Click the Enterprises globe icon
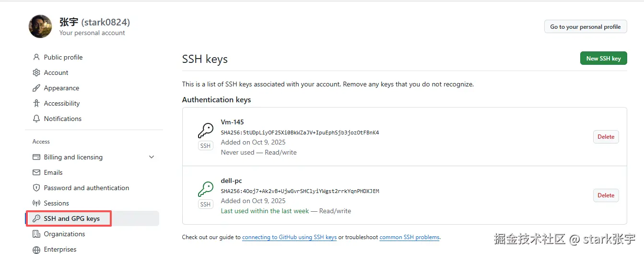Screen dimensions: 644x254 click(x=36, y=249)
